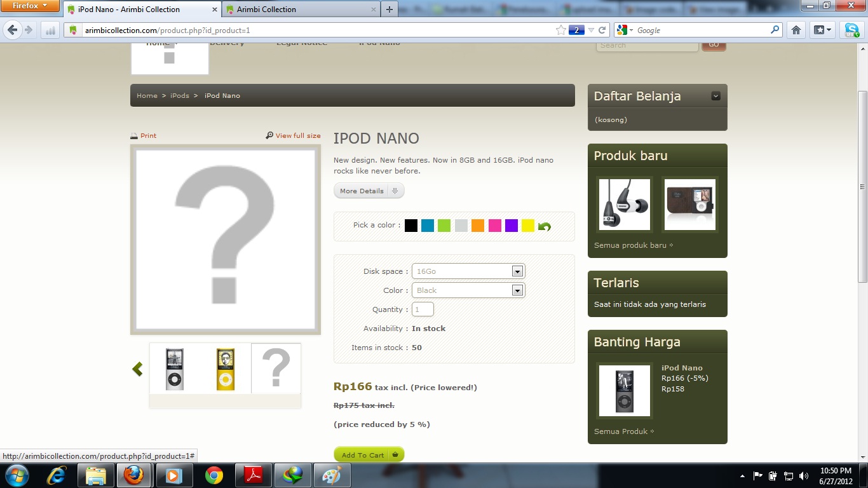Pick the pink color swatch
This screenshot has width=868, height=488.
pos(495,226)
